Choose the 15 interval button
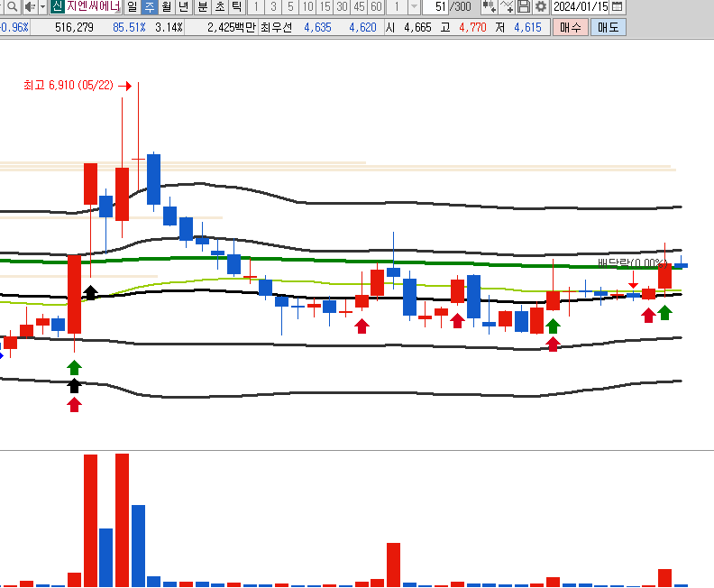 [x=325, y=7]
